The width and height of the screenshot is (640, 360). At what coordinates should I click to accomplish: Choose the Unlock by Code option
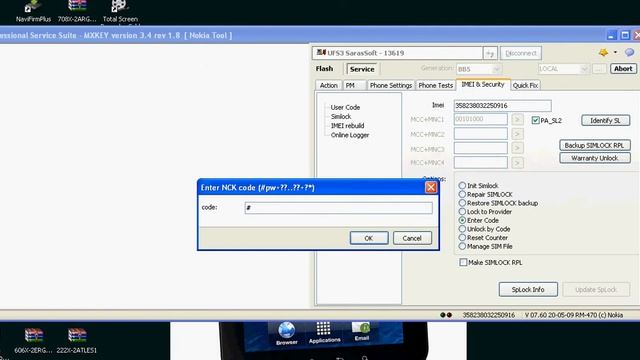point(462,229)
